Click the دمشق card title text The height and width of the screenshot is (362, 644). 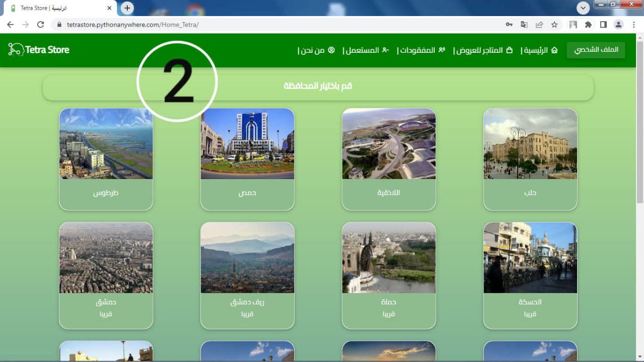(106, 302)
